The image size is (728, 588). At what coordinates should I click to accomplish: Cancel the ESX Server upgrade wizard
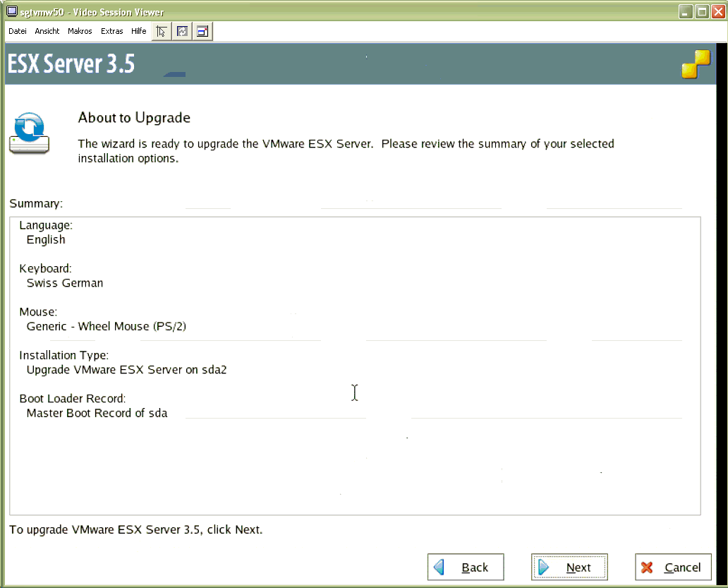click(x=673, y=567)
